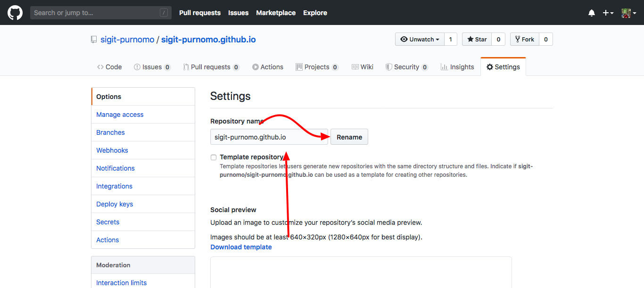
Task: Select the Settings tab
Action: 503,67
